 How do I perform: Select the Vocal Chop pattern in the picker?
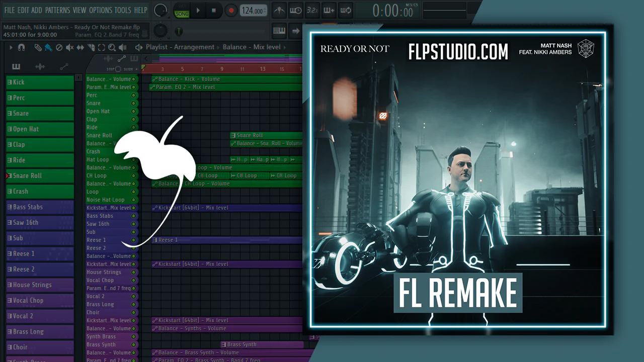click(40, 300)
